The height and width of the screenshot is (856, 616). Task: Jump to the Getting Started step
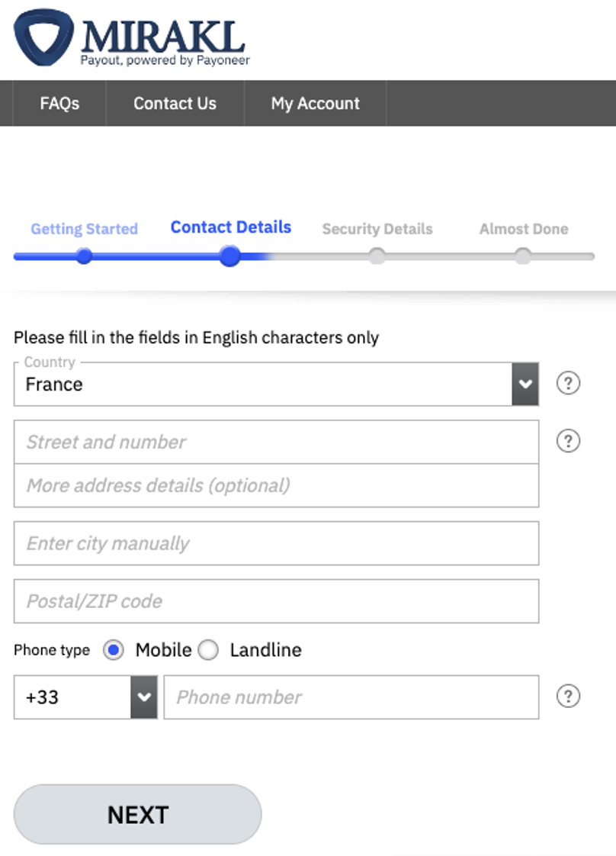84,229
